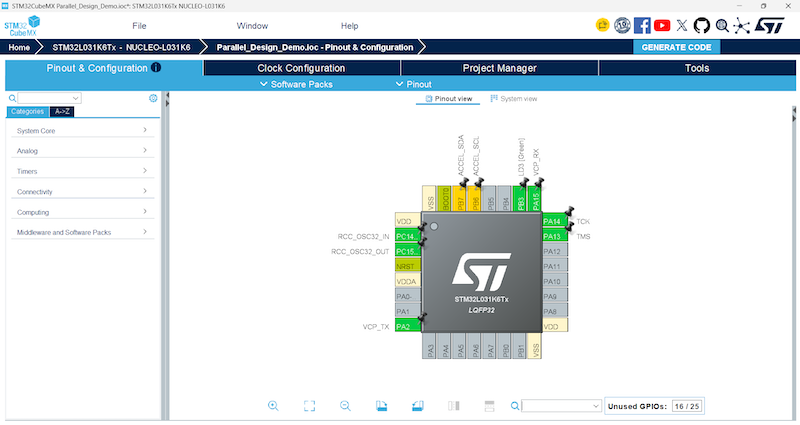The width and height of the screenshot is (800, 425).
Task: Expand the Timers category
Action: tap(82, 171)
